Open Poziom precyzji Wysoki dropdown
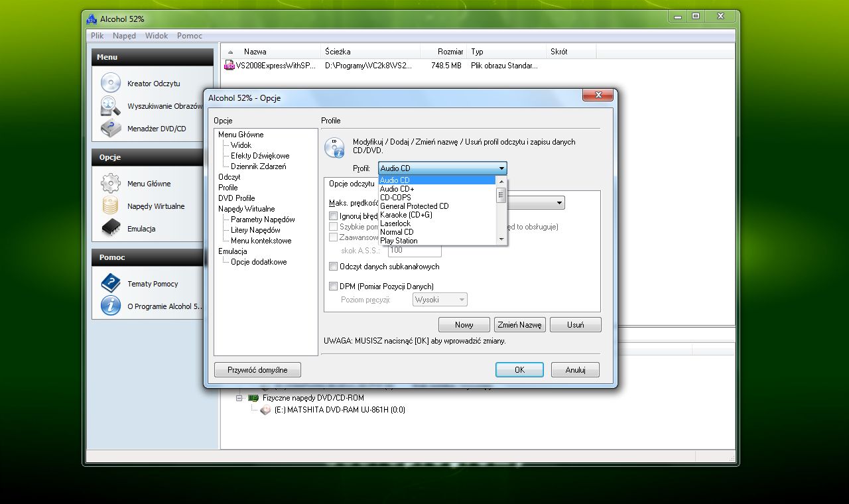Screen dimensions: 849x504 [440, 300]
